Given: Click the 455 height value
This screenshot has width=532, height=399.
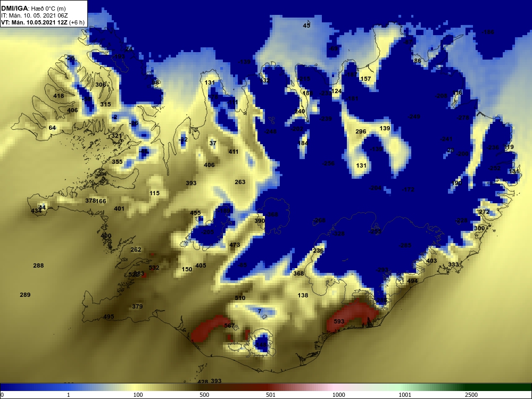Looking at the screenshot, I should 195,213.
